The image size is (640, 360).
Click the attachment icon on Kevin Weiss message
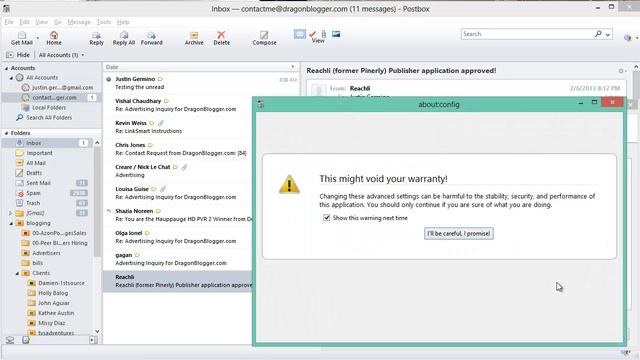pyautogui.click(x=161, y=123)
